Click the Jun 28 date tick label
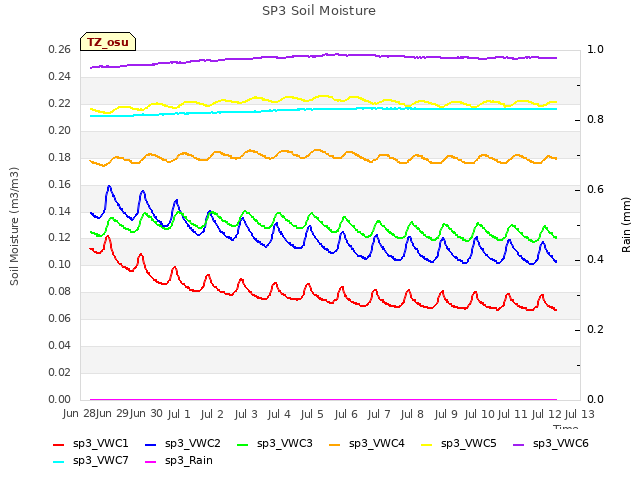Viewport: 640px width, 480px height. point(79,414)
